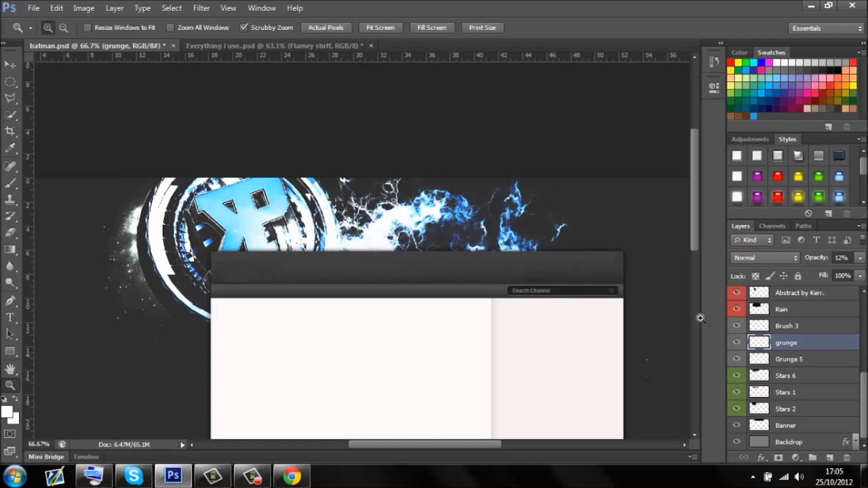Select the Hand tool
Screen dimensions: 868x488
(10, 369)
